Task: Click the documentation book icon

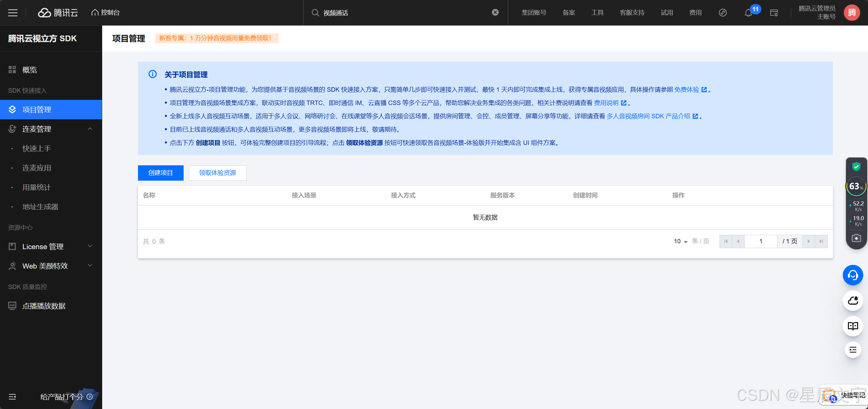Action: click(x=853, y=326)
